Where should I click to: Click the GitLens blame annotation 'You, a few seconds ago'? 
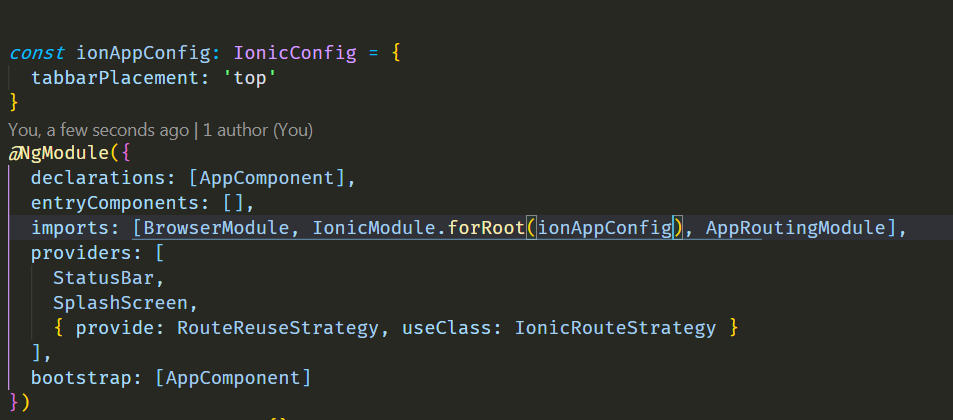tap(98, 130)
